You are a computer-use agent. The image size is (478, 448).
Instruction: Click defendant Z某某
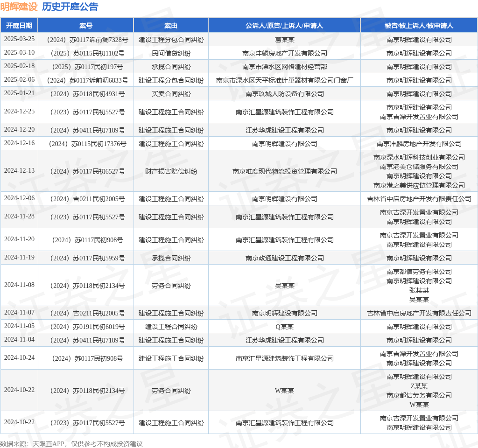(419, 386)
